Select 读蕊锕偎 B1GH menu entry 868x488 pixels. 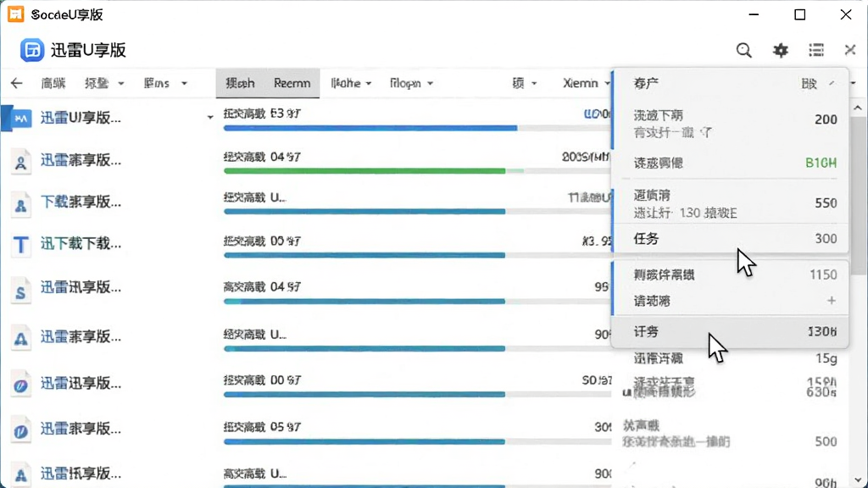coord(730,164)
